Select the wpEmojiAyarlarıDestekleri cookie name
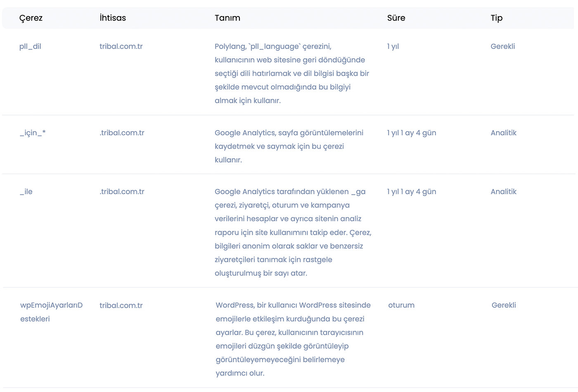This screenshot has height=392, width=578. pyautogui.click(x=52, y=312)
